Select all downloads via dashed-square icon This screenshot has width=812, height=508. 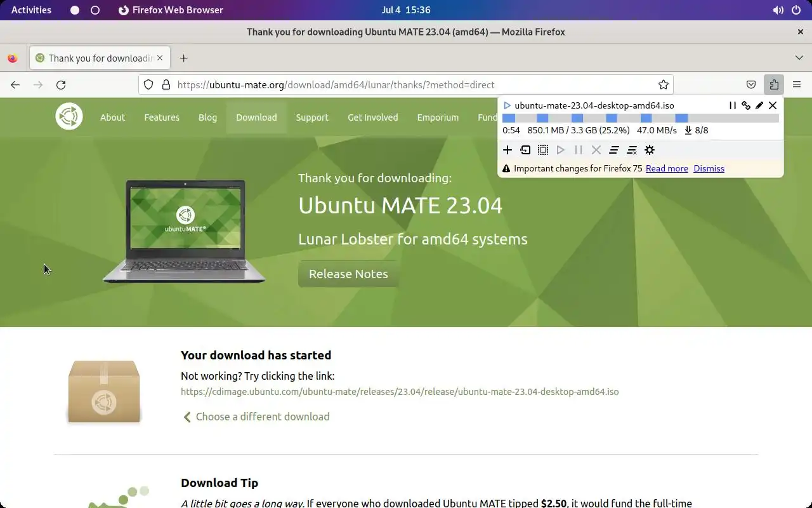(543, 150)
